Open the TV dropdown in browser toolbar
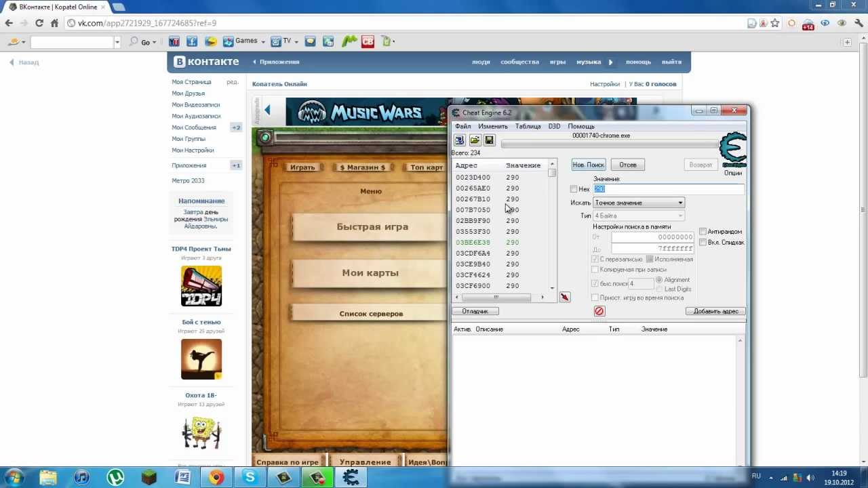This screenshot has width=868, height=488. pyautogui.click(x=296, y=41)
